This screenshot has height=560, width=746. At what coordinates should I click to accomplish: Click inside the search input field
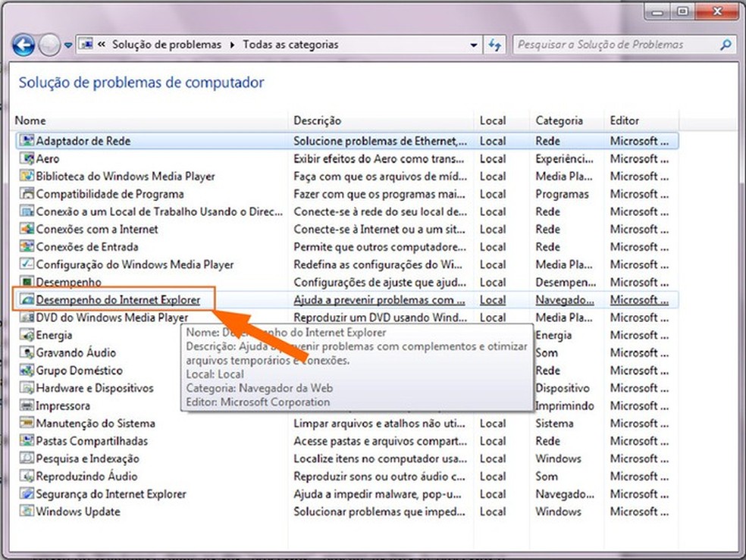599,45
